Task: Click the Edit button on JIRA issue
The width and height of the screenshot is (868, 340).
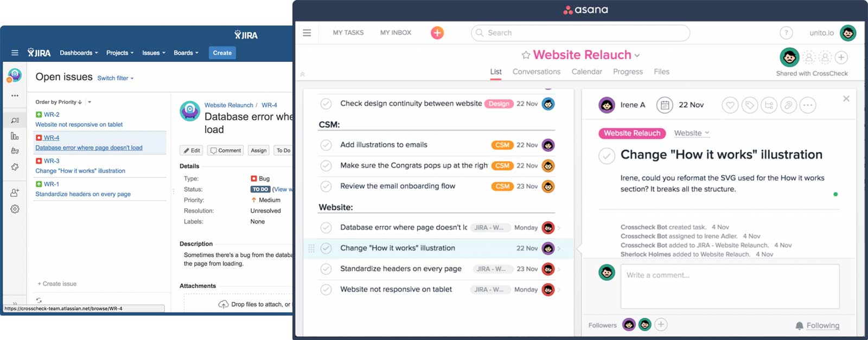Action: coord(192,150)
